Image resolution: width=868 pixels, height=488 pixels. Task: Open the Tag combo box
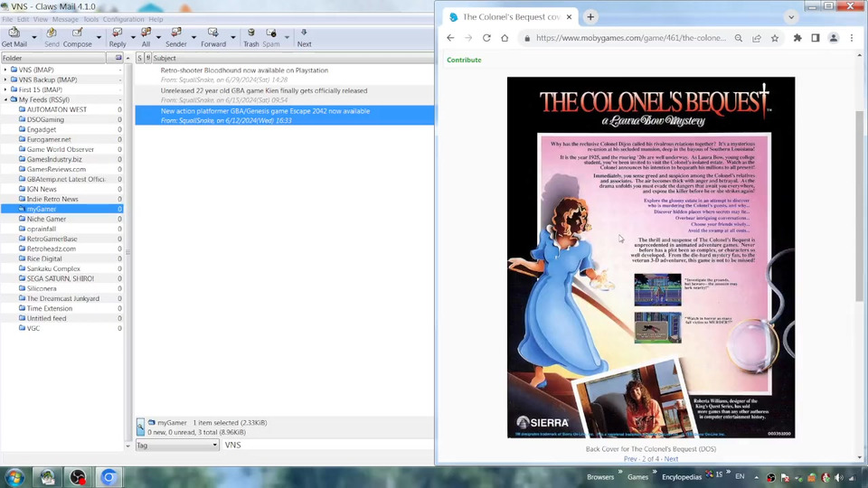pos(177,445)
